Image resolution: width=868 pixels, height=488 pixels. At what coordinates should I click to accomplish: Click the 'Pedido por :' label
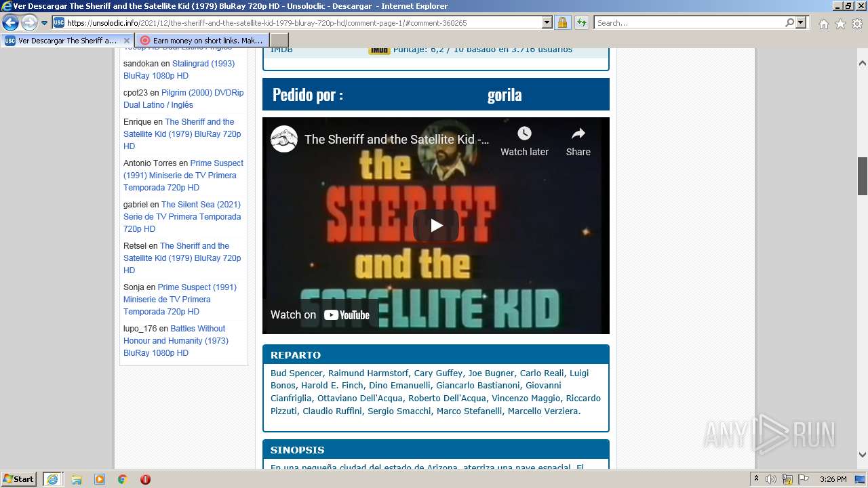[308, 95]
